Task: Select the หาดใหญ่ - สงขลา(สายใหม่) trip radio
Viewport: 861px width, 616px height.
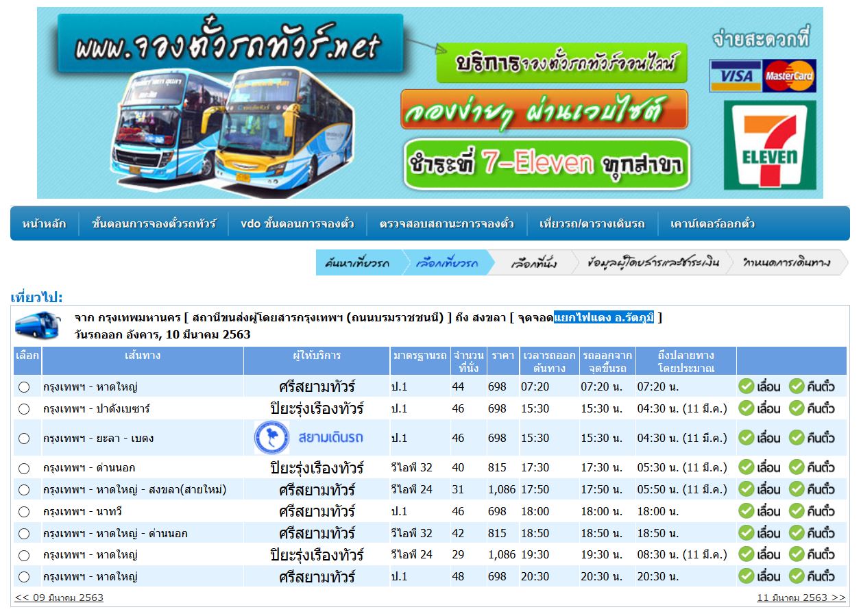Action: [x=24, y=490]
